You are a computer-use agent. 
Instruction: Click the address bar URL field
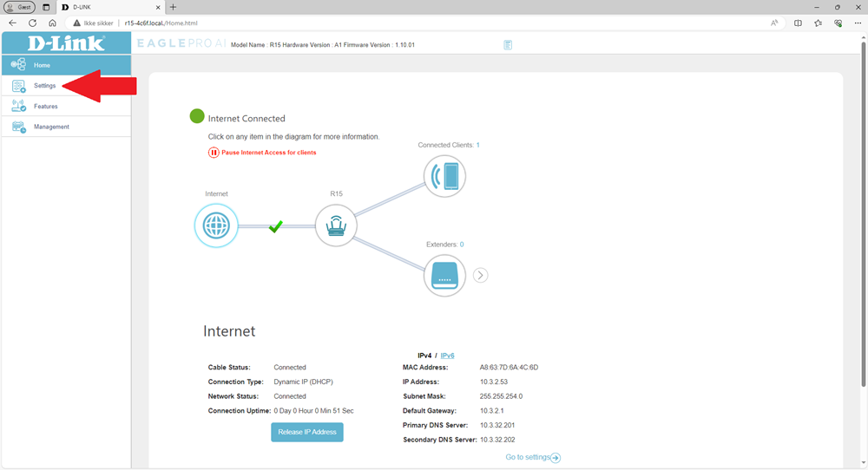(161, 23)
